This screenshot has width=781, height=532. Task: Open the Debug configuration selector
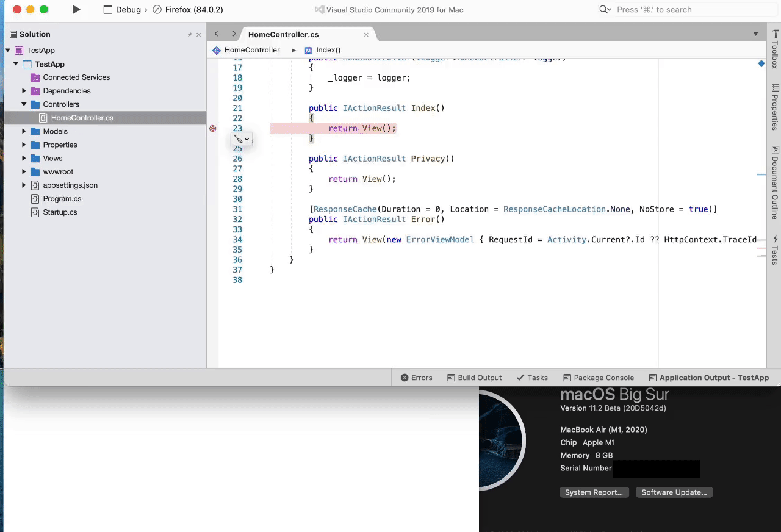point(122,10)
